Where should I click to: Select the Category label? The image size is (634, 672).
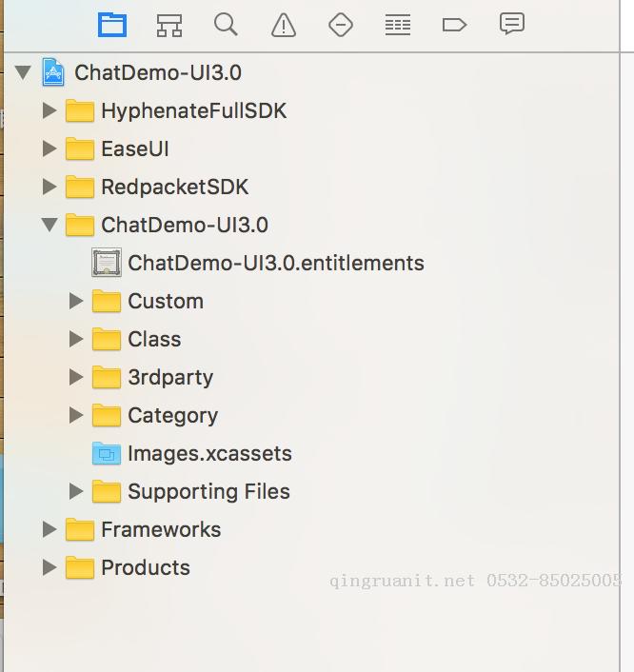pyautogui.click(x=172, y=416)
